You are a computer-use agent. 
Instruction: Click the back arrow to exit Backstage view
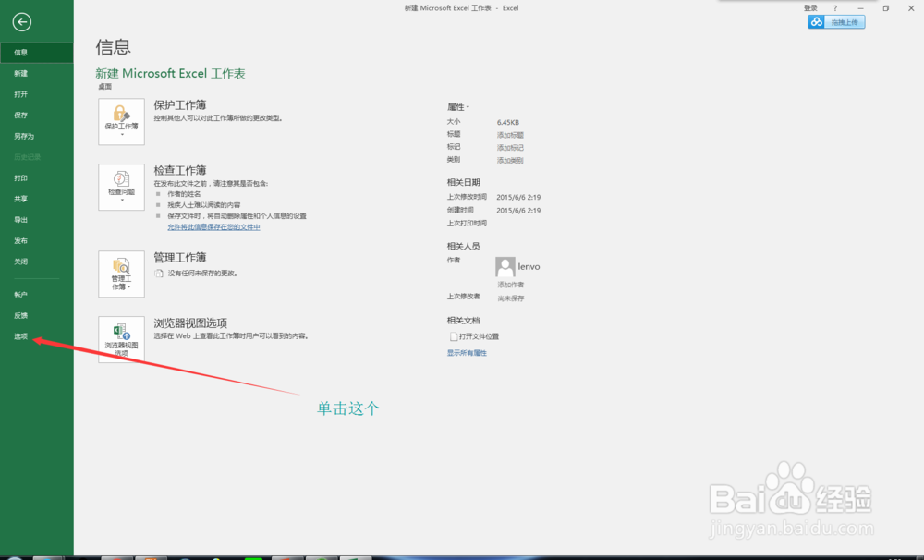(x=21, y=22)
